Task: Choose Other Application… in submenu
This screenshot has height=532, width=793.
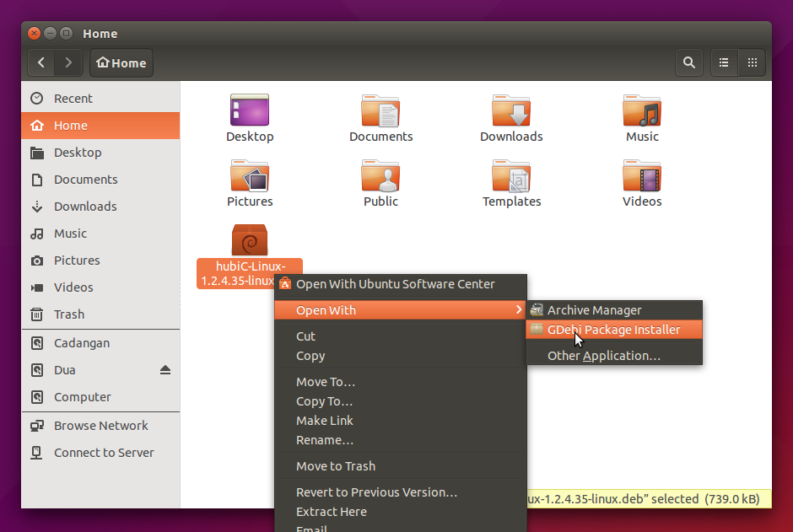Action: 614,356
